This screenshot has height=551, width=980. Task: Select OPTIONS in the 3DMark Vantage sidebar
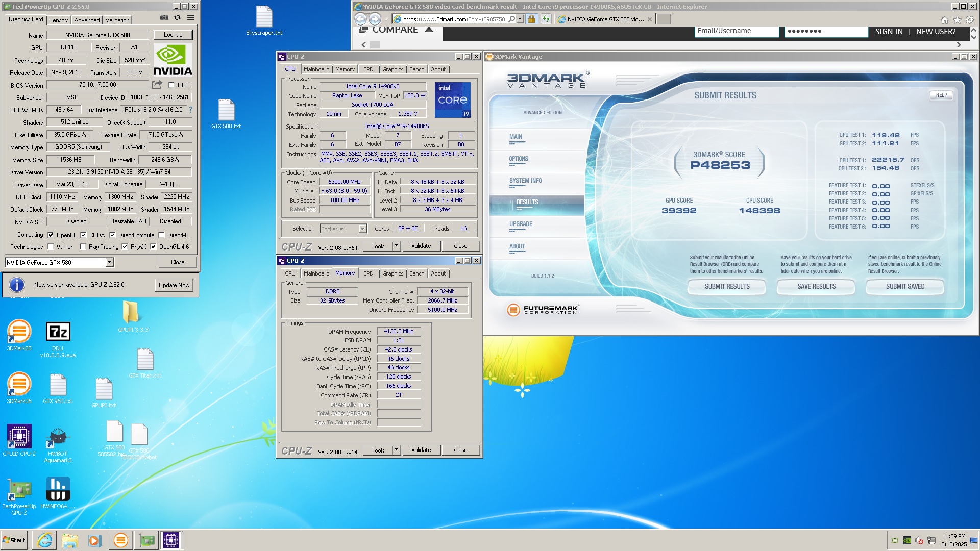point(518,159)
